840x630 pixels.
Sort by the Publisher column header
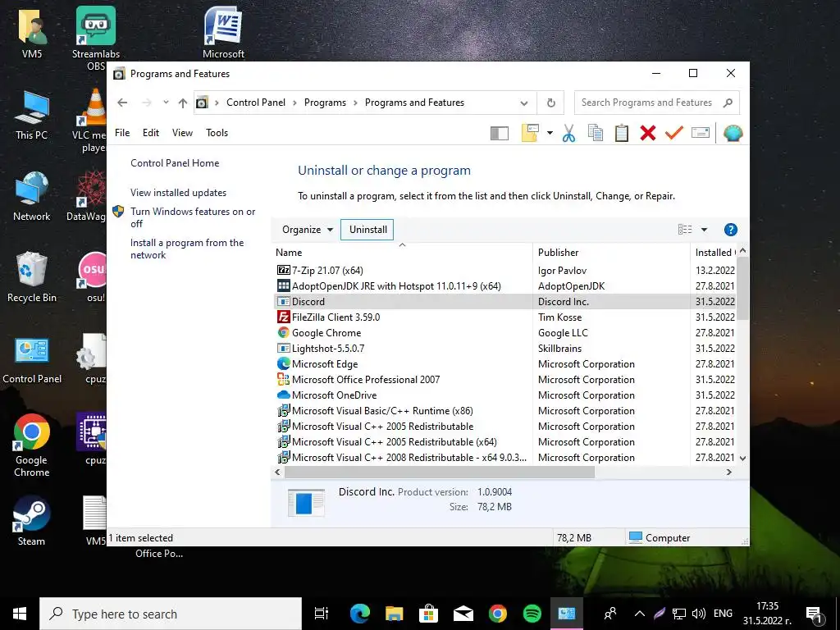[610, 253]
